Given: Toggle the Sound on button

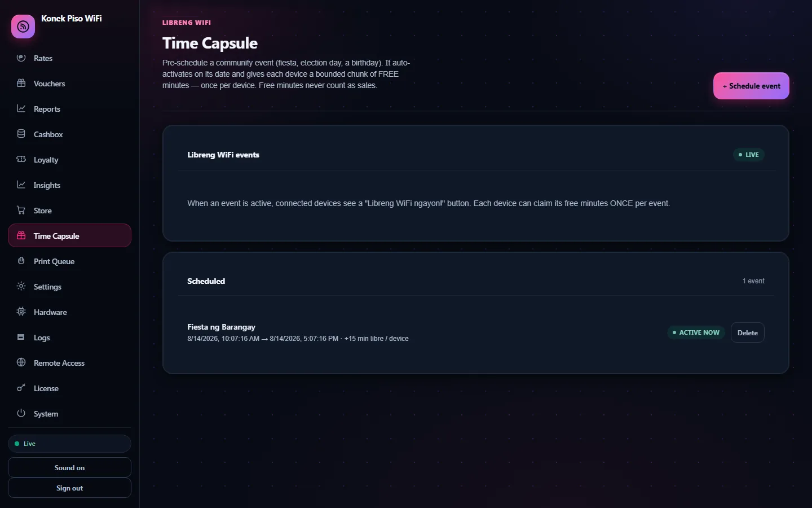Looking at the screenshot, I should [69, 467].
